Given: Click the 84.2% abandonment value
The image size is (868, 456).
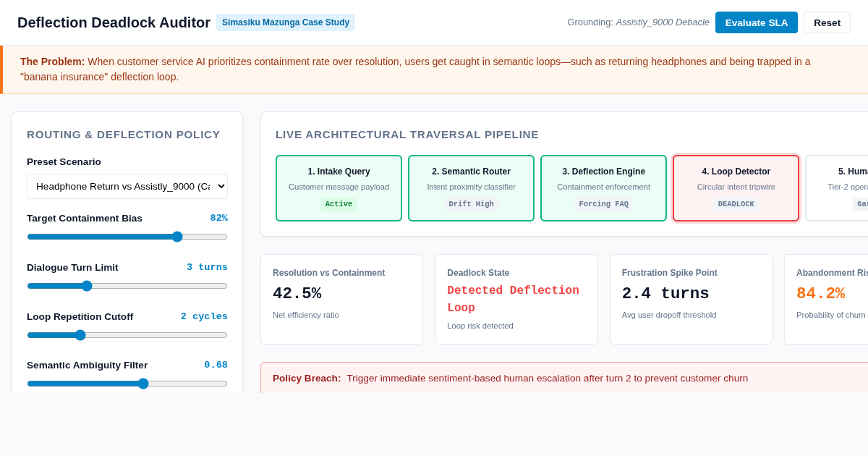Looking at the screenshot, I should coord(820,293).
